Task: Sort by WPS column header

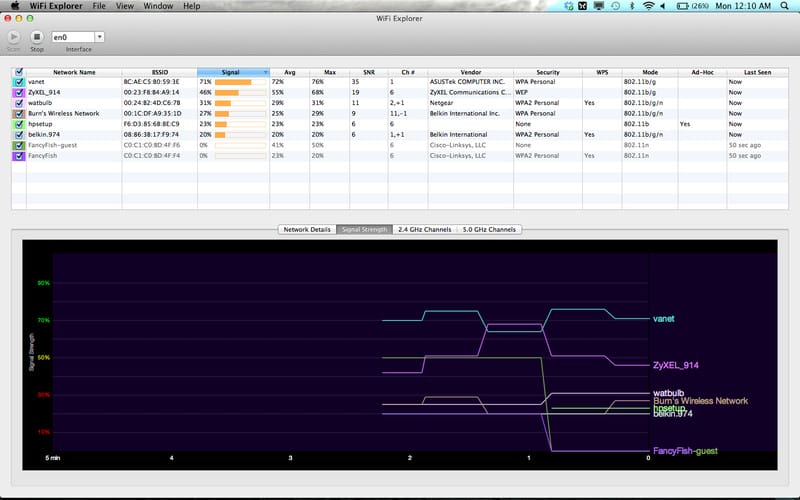Action: [602, 72]
